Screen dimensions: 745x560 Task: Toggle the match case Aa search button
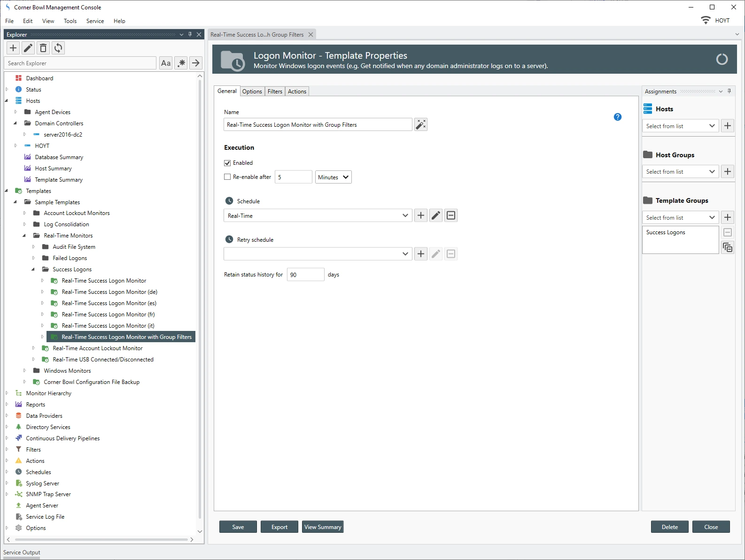166,63
